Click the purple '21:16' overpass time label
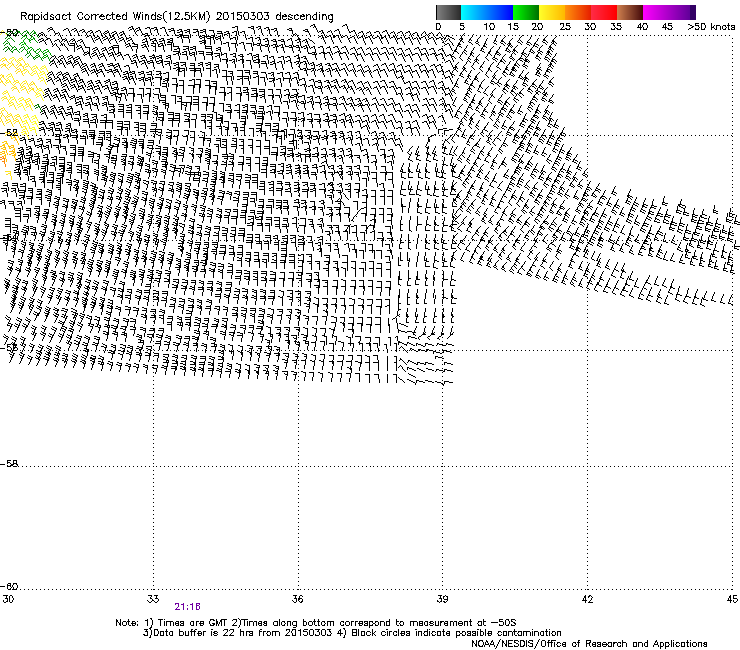Viewport: 740px width, 650px height. (187, 607)
